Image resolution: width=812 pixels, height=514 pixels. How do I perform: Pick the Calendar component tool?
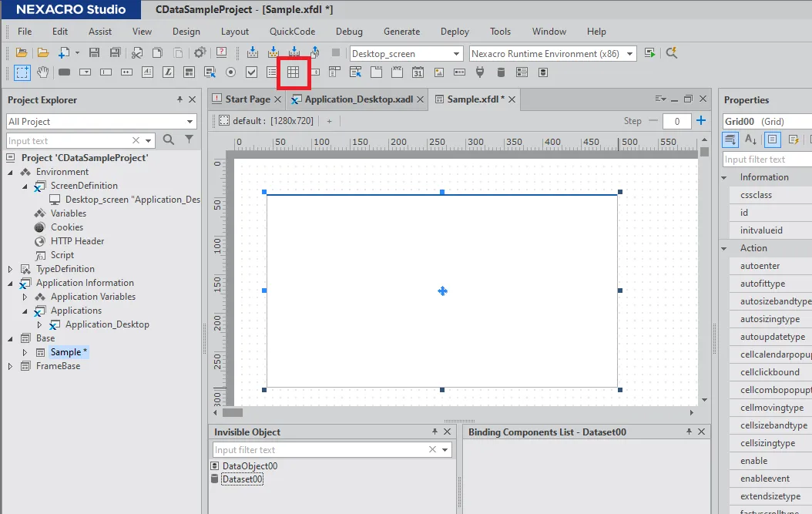pyautogui.click(x=418, y=72)
